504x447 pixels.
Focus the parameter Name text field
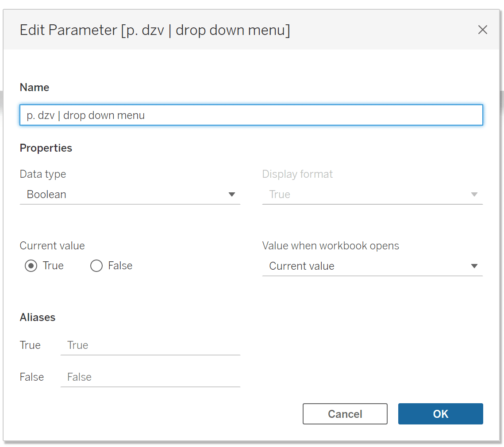click(x=251, y=115)
